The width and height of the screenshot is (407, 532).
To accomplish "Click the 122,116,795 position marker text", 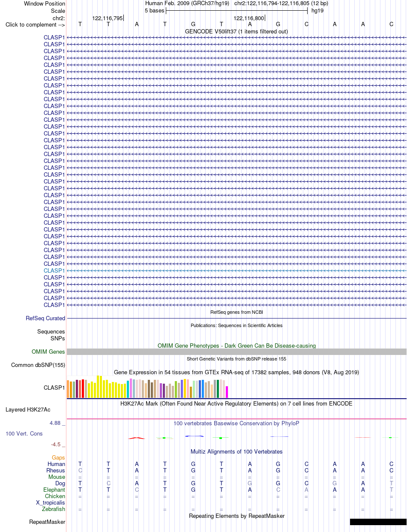I will [x=108, y=18].
